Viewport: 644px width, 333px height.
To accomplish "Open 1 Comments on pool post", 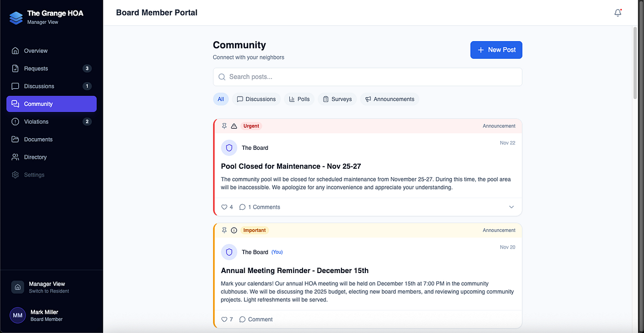I will point(260,207).
